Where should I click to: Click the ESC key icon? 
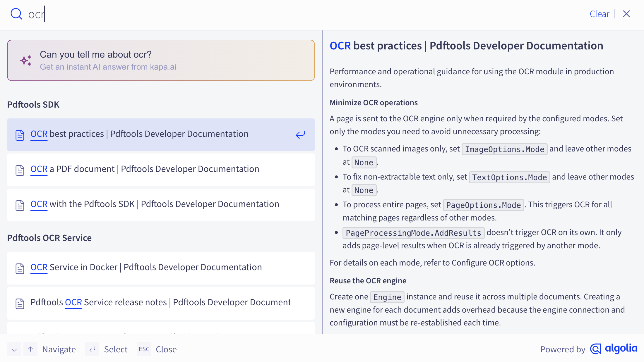(144, 349)
